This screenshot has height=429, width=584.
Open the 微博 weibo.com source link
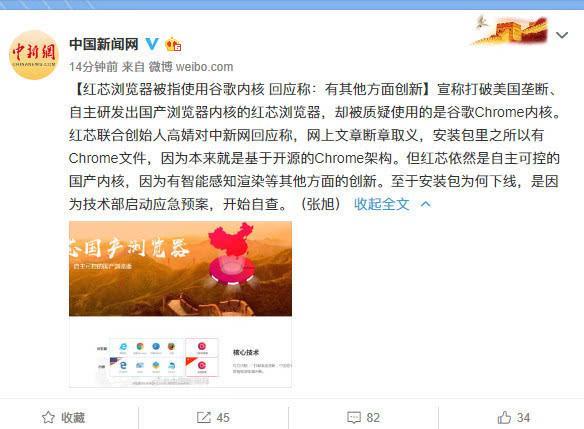click(191, 67)
